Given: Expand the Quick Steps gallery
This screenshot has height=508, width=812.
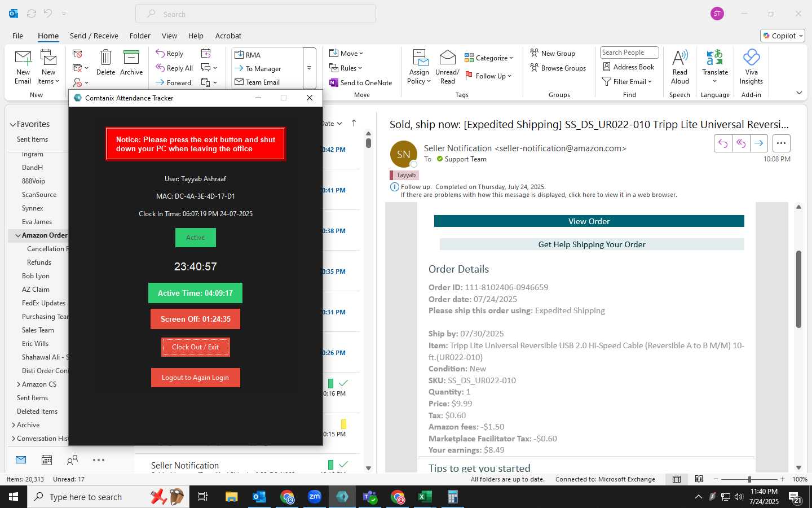Looking at the screenshot, I should [x=309, y=68].
